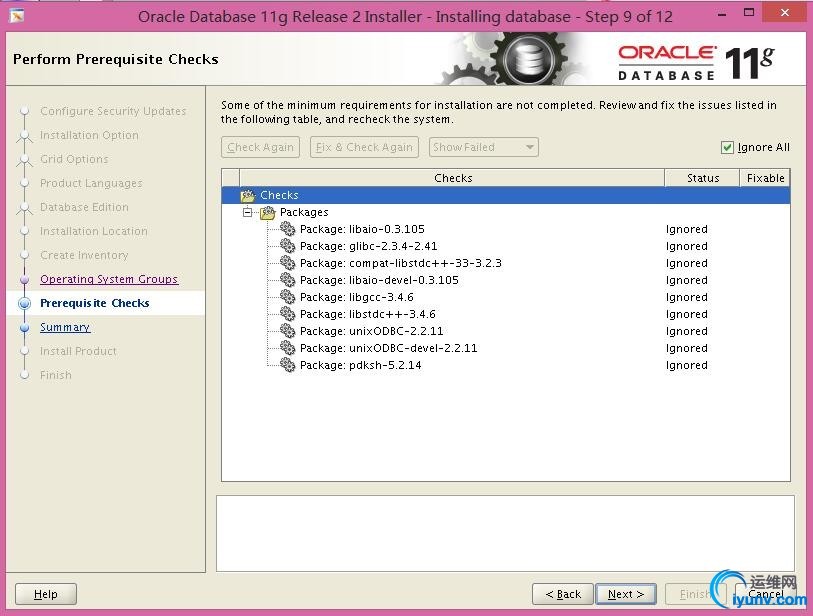Click the Checks root folder icon
813x616 pixels.
248,195
